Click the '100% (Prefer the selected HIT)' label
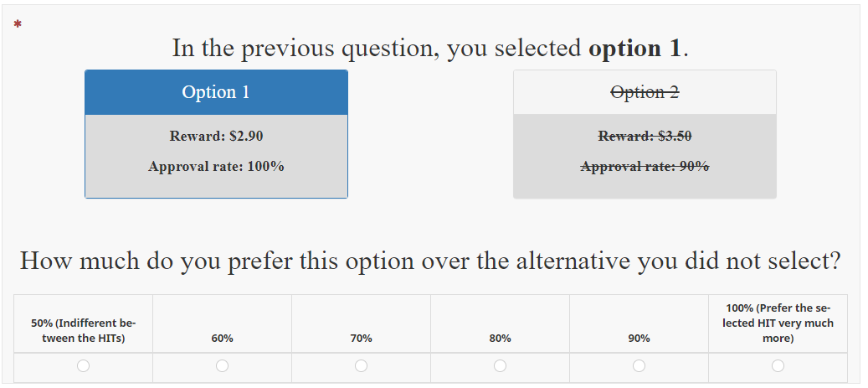The width and height of the screenshot is (868, 388). [778, 323]
